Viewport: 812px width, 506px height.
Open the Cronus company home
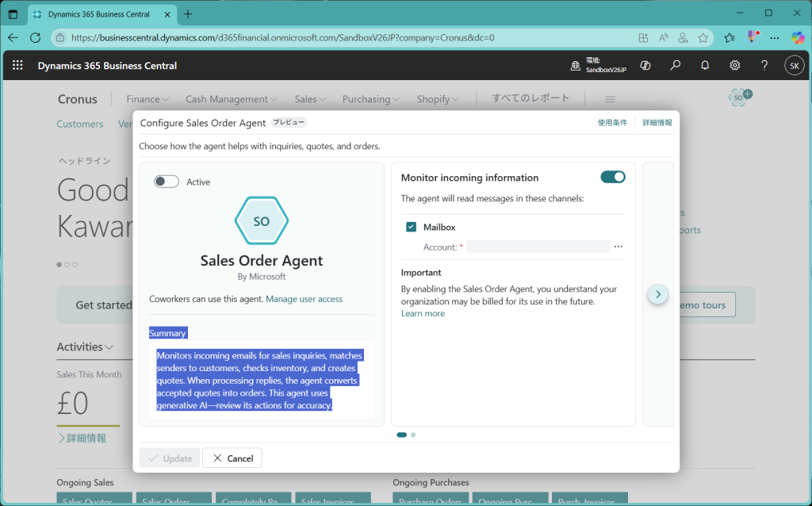77,99
